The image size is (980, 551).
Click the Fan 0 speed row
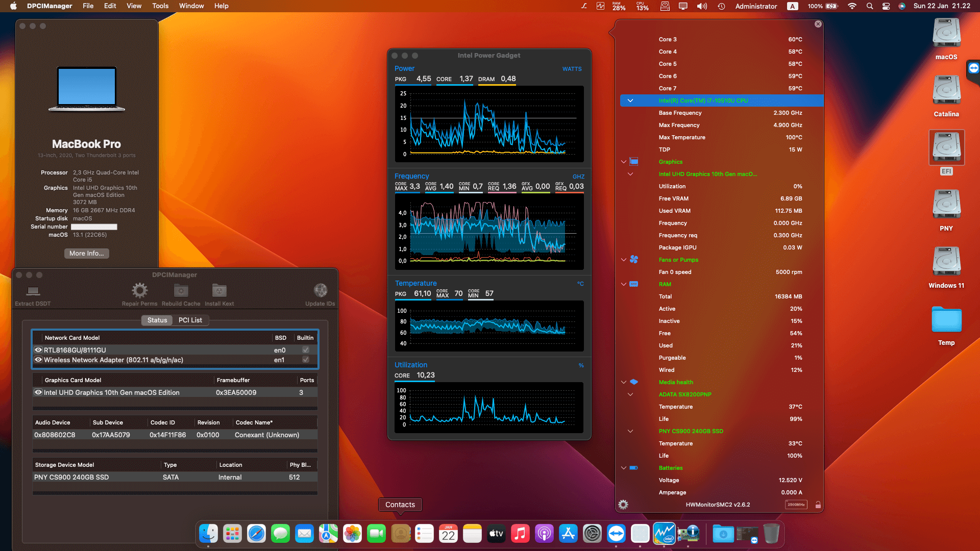[x=721, y=272]
